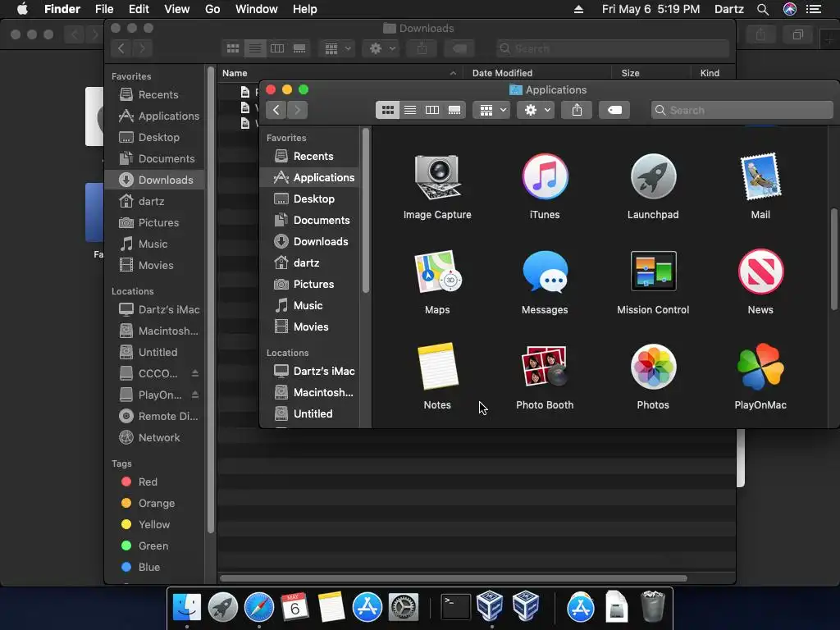Open the Help menu
Screen dimensions: 840x630
tap(305, 9)
